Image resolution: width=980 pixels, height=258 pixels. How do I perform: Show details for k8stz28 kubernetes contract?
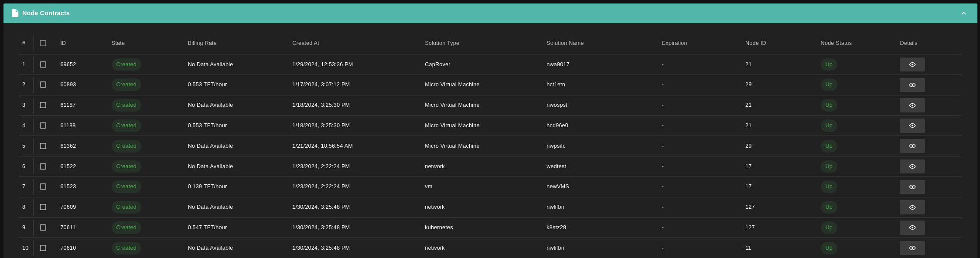click(x=912, y=227)
